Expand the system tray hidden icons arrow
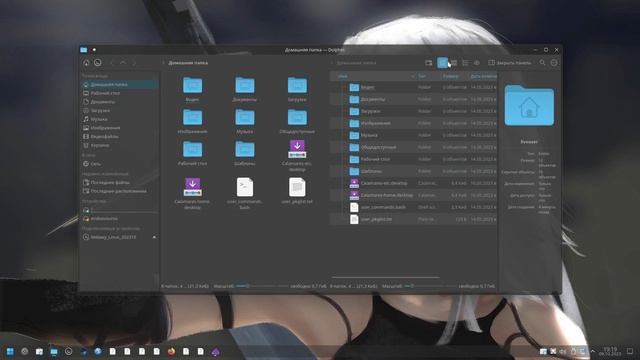The image size is (640, 360). [592, 351]
